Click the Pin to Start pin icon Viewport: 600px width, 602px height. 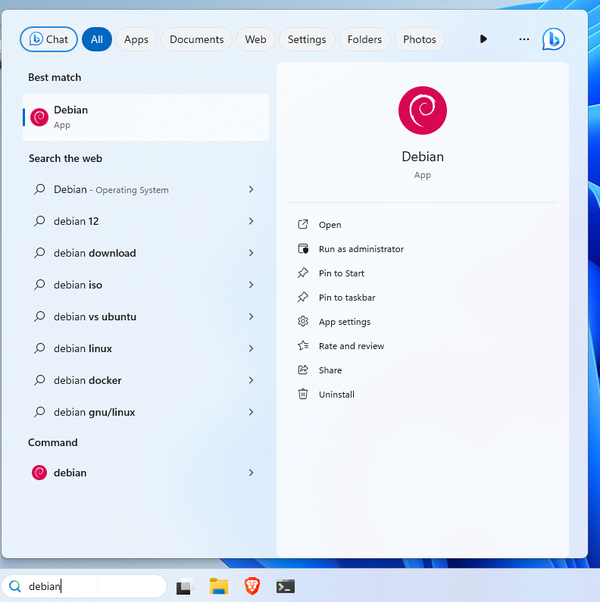coord(303,273)
